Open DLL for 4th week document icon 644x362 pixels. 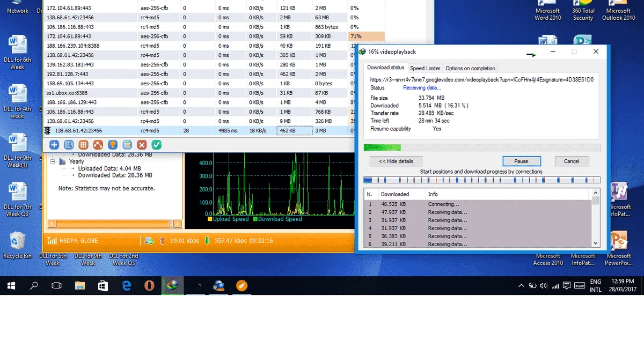point(17,102)
